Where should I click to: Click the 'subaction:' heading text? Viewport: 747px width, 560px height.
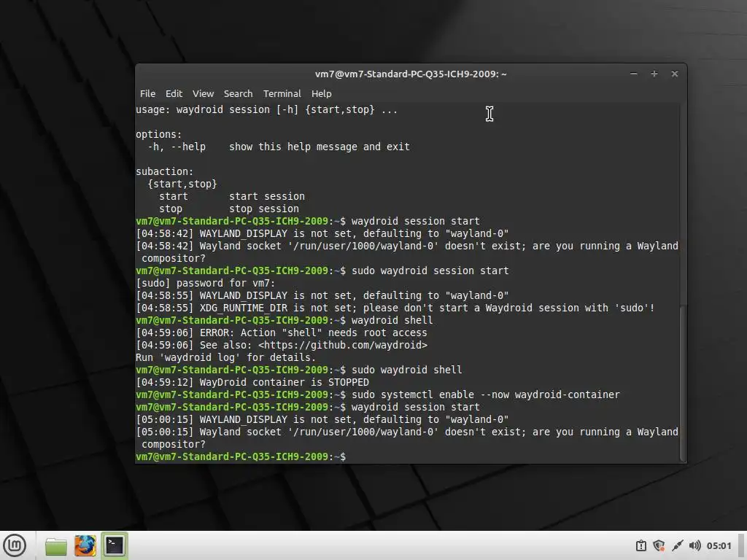165,171
